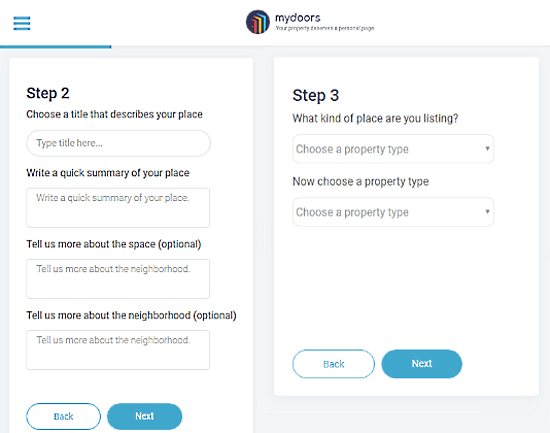Open the hamburger menu icon
550x433 pixels.
pos(22,23)
